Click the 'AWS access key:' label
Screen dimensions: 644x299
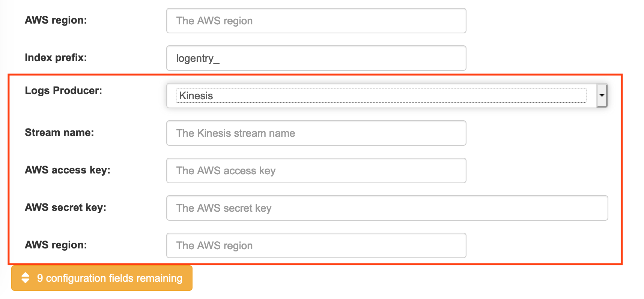[68, 170]
